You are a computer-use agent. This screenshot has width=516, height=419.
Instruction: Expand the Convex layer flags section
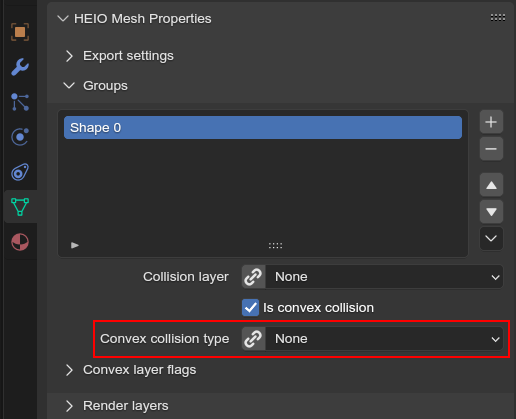pyautogui.click(x=69, y=370)
